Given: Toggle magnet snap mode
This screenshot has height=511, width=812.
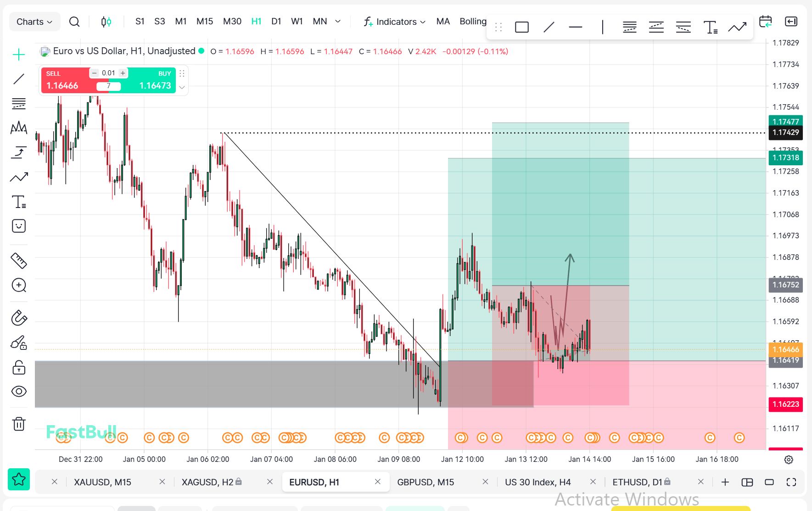Looking at the screenshot, I should (19, 318).
